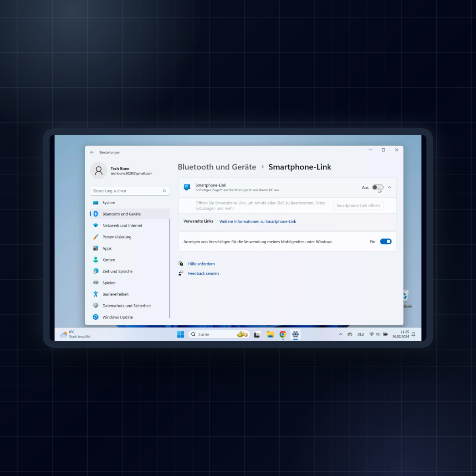
Task: Open Barrierefreiheit settings category label
Action: coord(115,294)
